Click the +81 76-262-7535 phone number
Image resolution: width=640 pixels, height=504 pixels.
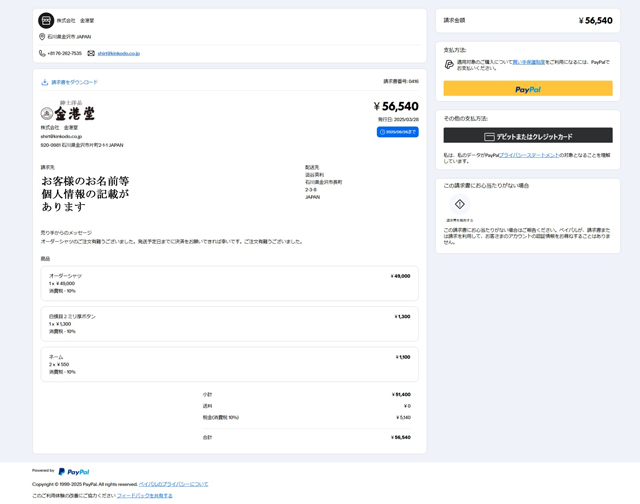65,53
